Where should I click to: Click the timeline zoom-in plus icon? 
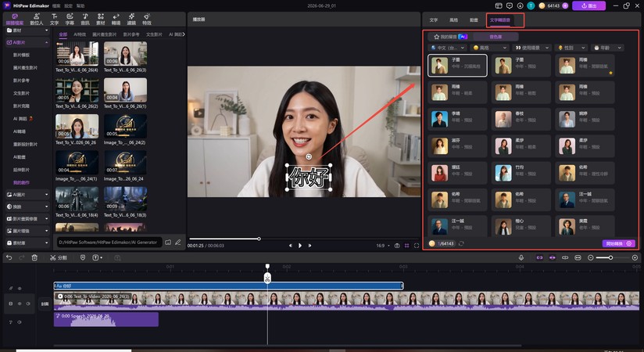[x=635, y=257]
